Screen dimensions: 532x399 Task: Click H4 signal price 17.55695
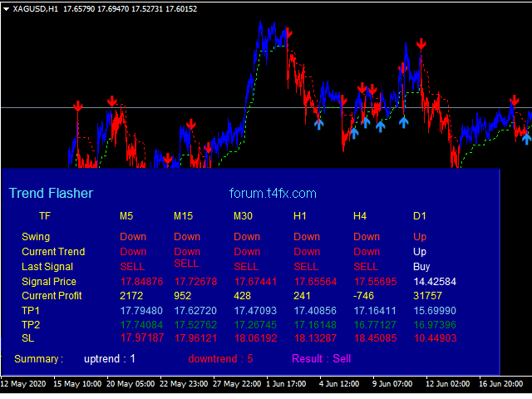tap(375, 282)
